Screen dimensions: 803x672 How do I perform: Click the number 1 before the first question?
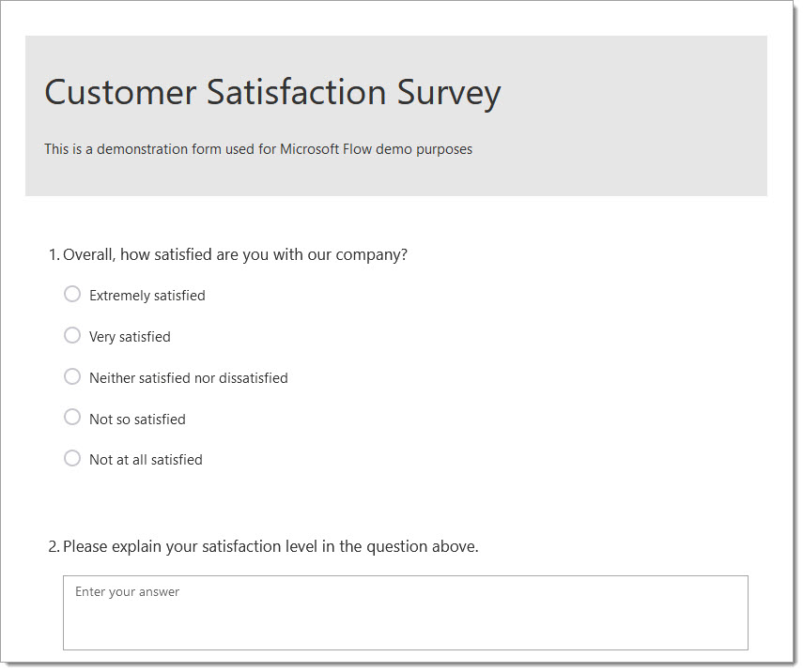53,255
